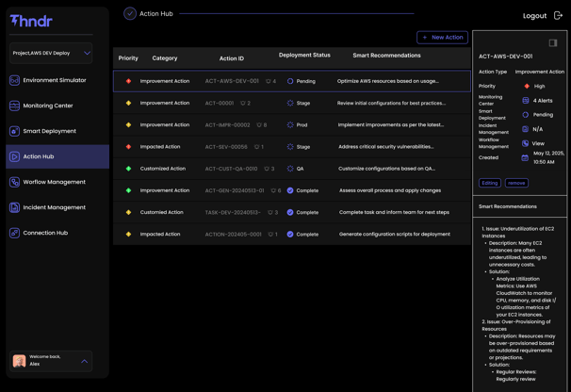Click alert count icon for ACT-IMPR-00002
Image resolution: width=571 pixels, height=392 pixels.
click(x=259, y=125)
